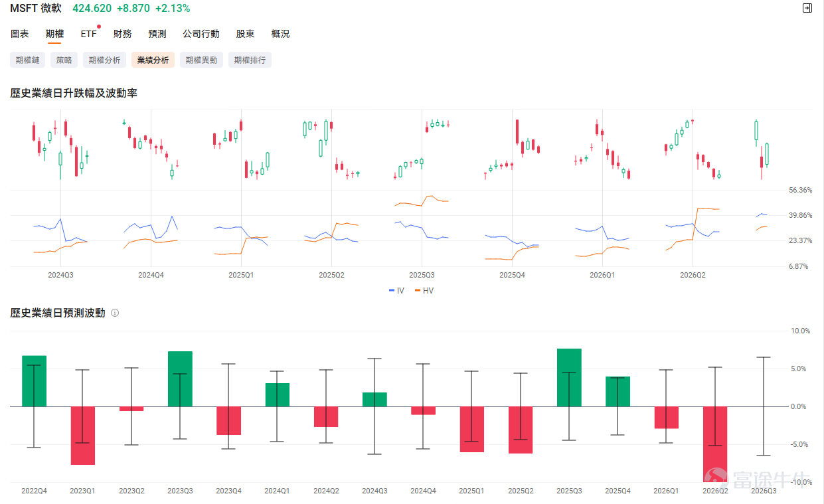The height and width of the screenshot is (504, 824).
Task: Click the 2025Q4 label under candlestick chart
Action: point(512,274)
